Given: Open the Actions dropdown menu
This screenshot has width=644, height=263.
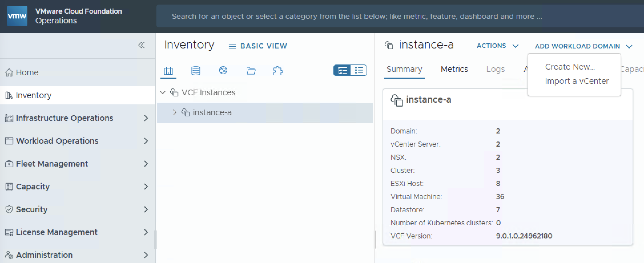Looking at the screenshot, I should click(x=497, y=46).
